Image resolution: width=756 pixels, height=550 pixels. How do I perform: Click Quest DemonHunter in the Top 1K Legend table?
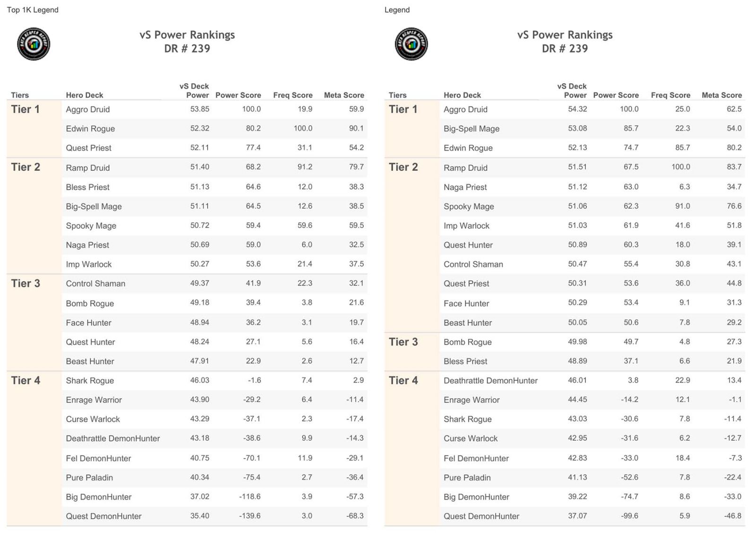(x=103, y=516)
